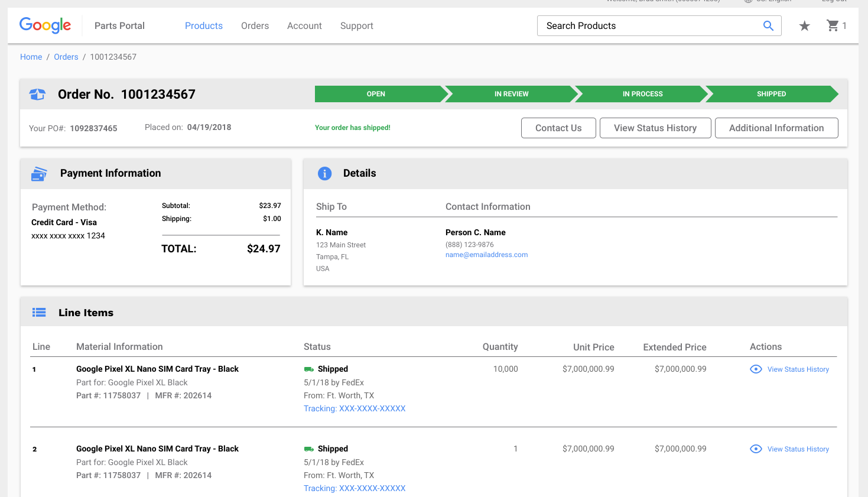Click the phone number (888) 123-9876

coord(470,245)
